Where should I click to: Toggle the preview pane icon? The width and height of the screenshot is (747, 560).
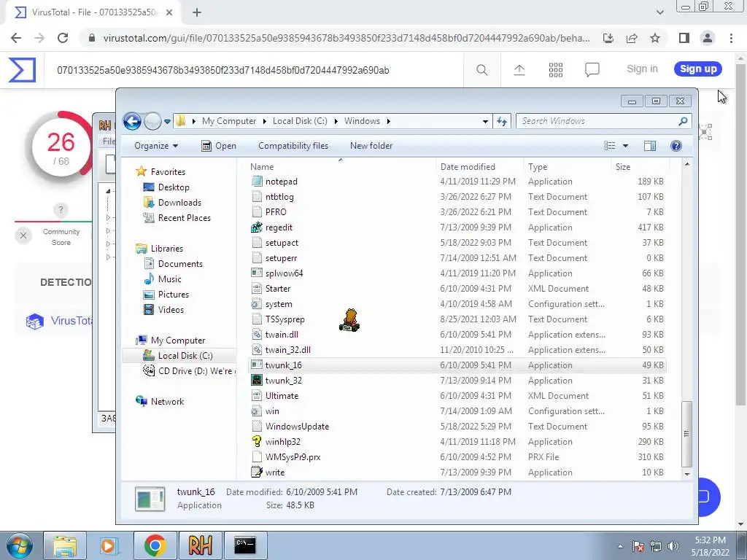[x=650, y=146]
